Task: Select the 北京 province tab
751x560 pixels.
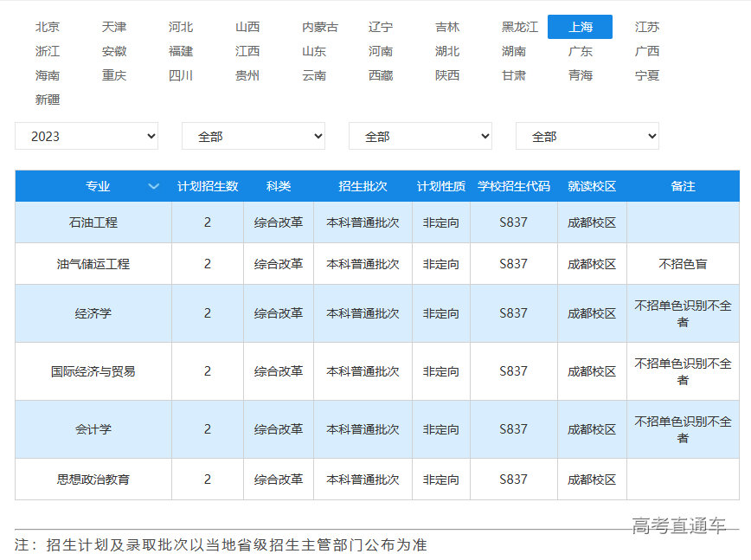Action: (48, 27)
